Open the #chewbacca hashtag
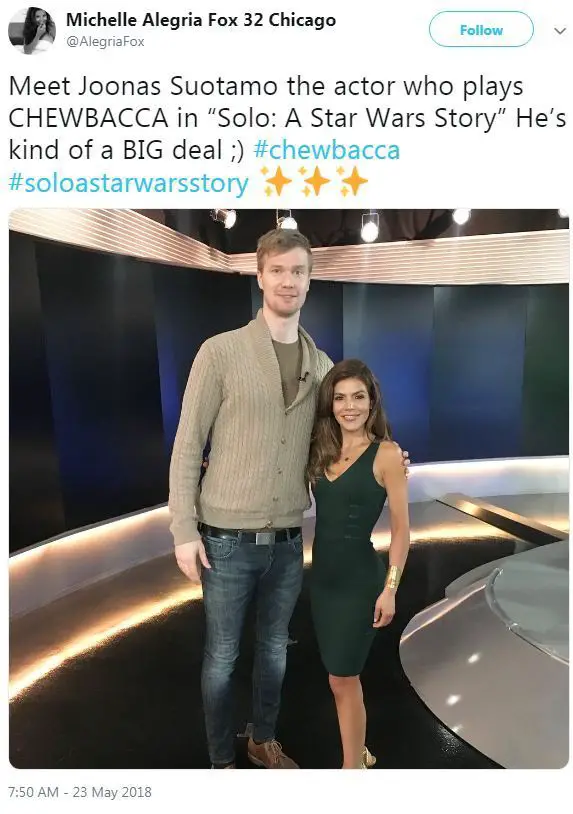 pyautogui.click(x=326, y=151)
